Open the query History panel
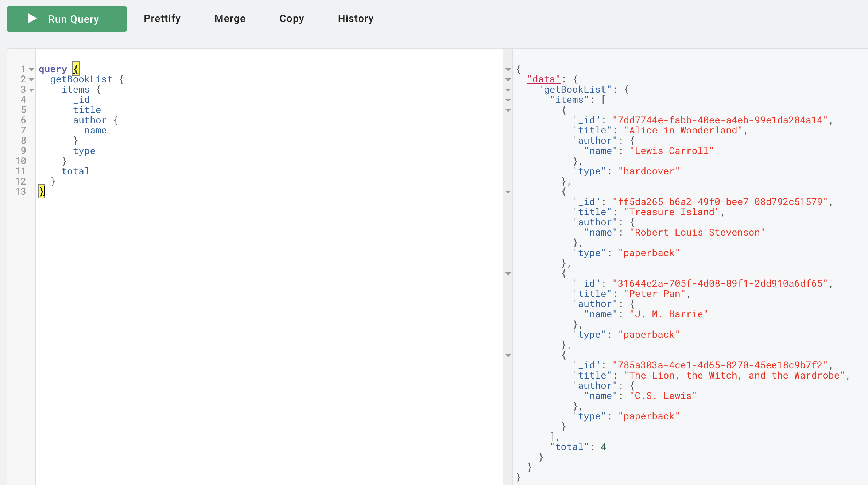868x485 pixels. (x=356, y=19)
